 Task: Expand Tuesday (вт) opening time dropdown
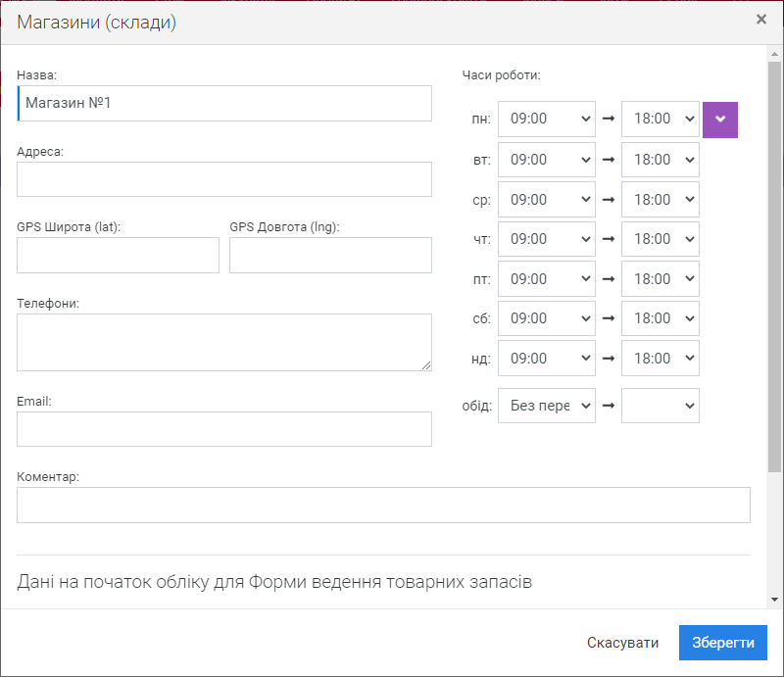pos(546,159)
